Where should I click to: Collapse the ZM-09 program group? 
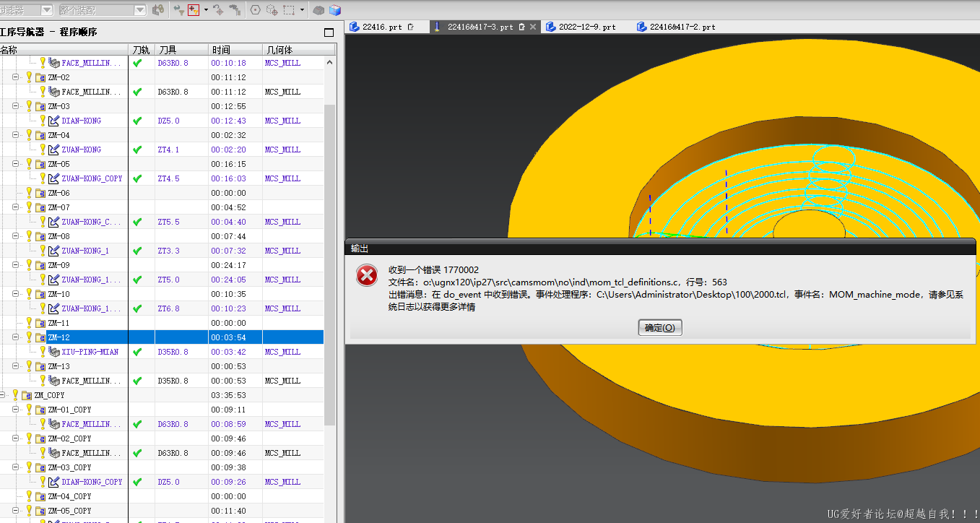[x=16, y=265]
